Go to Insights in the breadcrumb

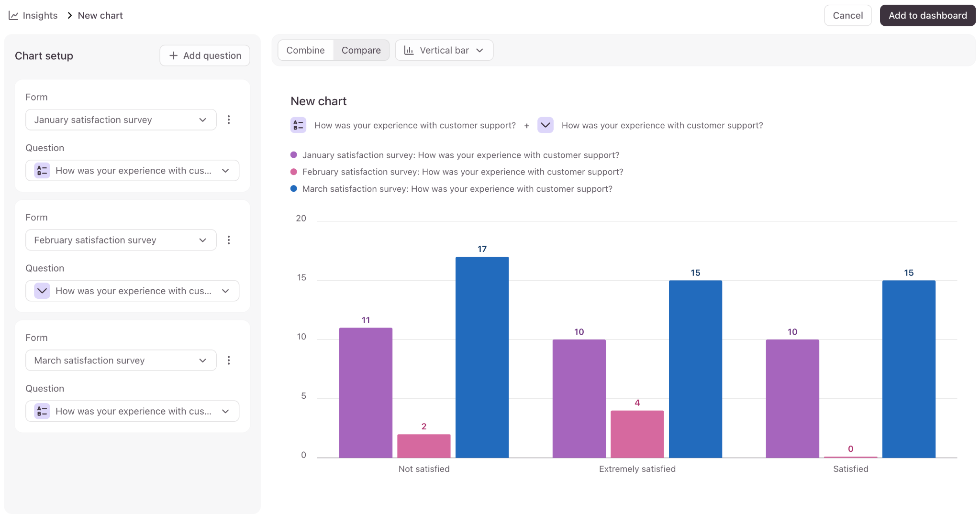(40, 16)
